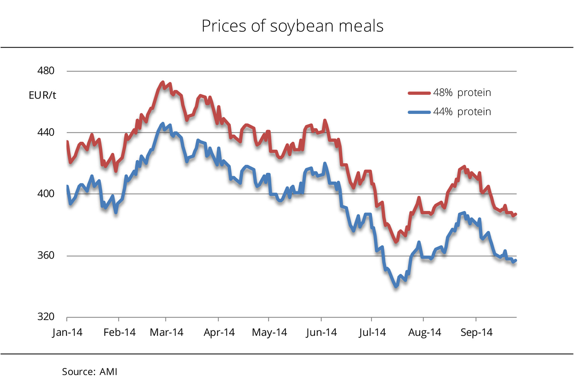Select the Apr-14 x-axis label
This screenshot has height=392, width=574.
point(219,332)
